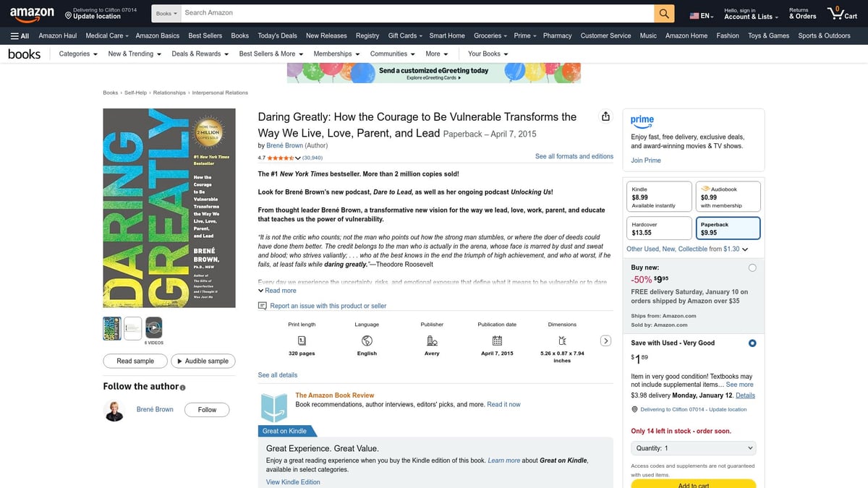Viewport: 868px width, 488px height.
Task: Open the video thumbnail under book cover
Action: point(153,328)
